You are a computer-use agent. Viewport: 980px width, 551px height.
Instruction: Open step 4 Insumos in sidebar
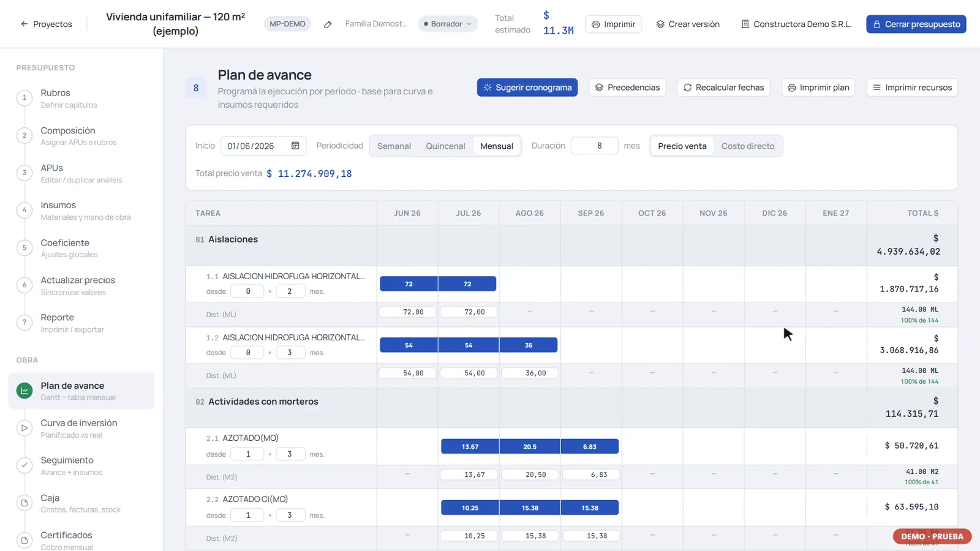(x=81, y=211)
